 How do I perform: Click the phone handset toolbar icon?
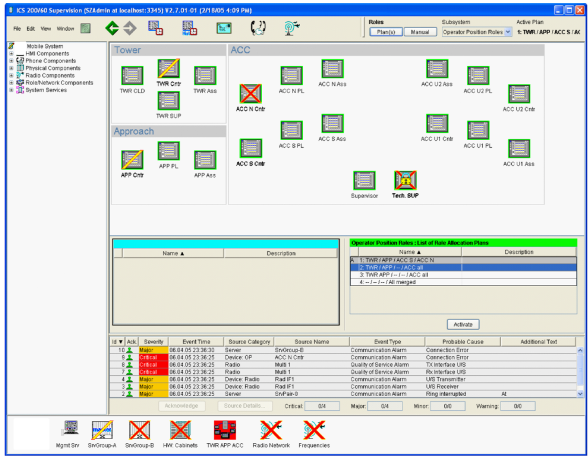258,28
